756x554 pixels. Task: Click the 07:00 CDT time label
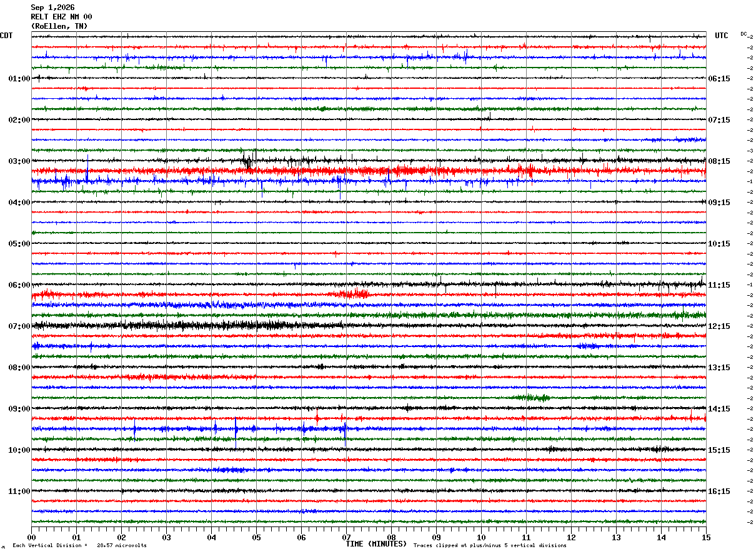tap(19, 326)
